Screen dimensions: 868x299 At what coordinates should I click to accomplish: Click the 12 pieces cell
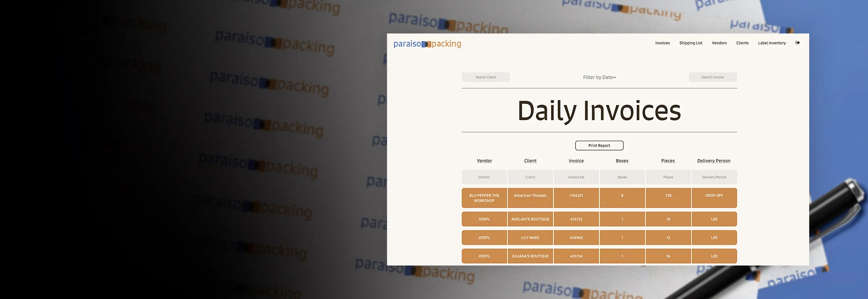click(x=668, y=238)
